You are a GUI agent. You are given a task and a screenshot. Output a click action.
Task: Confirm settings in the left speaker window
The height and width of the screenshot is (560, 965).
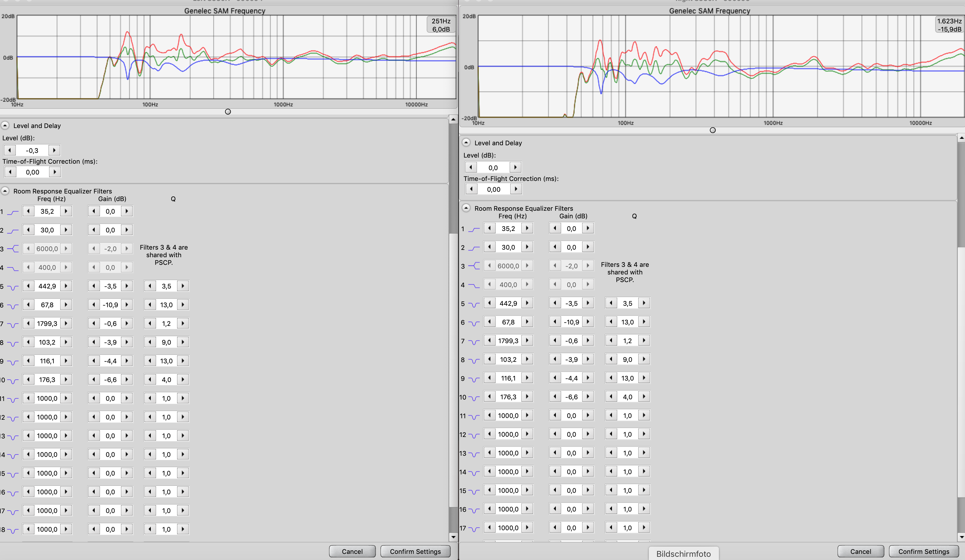coord(415,551)
